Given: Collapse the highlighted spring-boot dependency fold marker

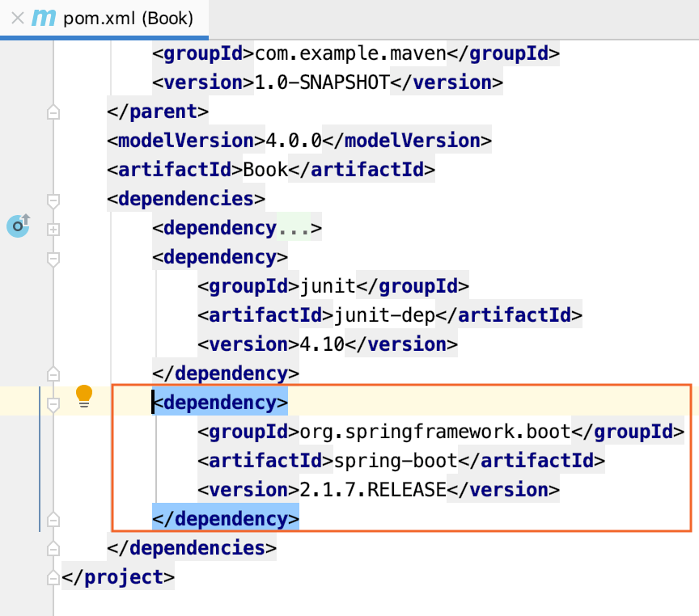Looking at the screenshot, I should tap(53, 403).
